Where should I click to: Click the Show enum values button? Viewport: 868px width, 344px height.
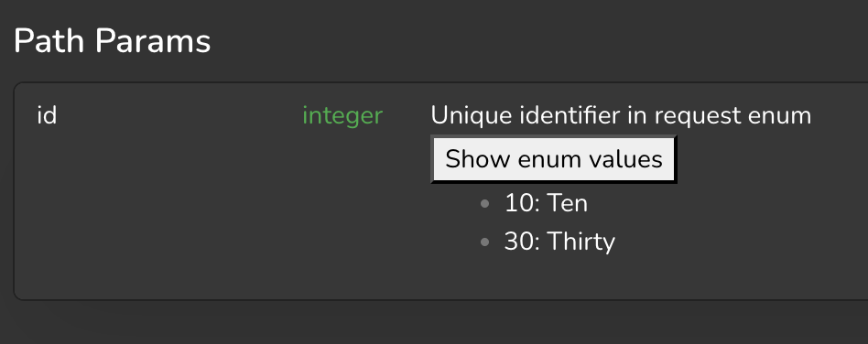pos(554,159)
